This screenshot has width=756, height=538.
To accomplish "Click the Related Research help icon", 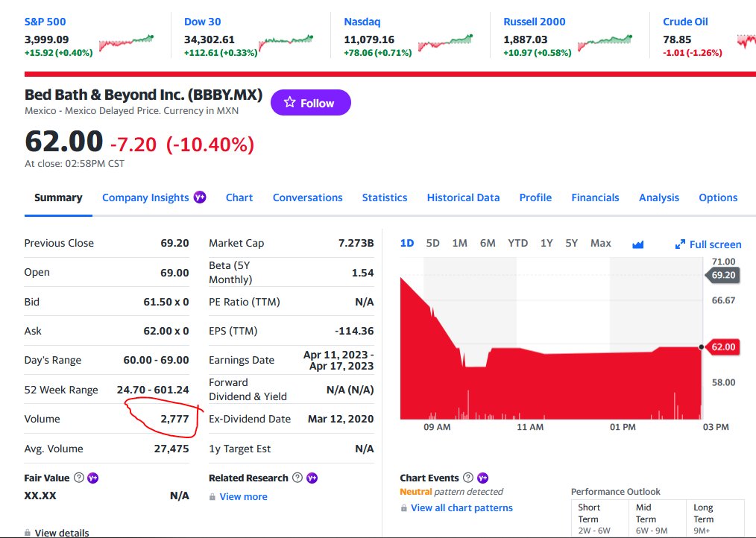I will point(298,477).
